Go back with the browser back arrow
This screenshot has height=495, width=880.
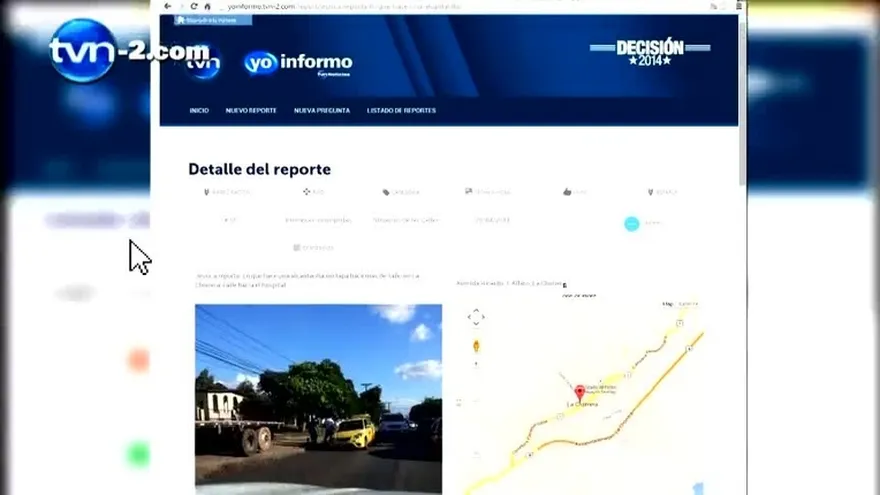click(168, 6)
